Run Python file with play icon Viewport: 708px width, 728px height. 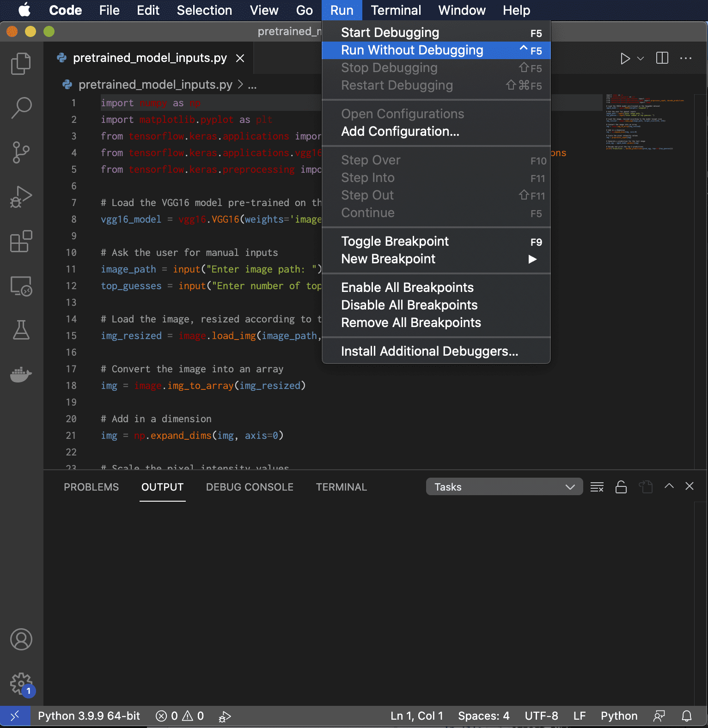[x=625, y=59]
